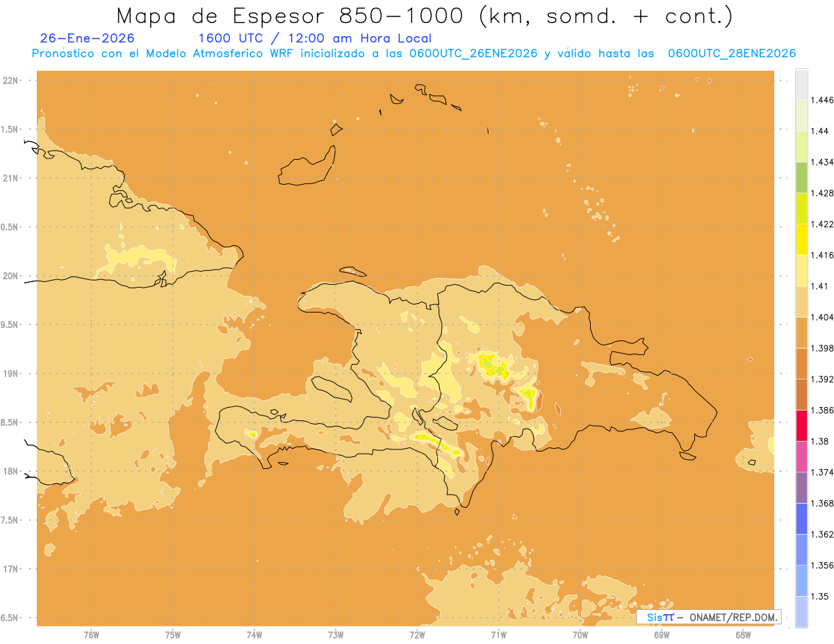Pick the blue colorbar swatch between 1.362 and 1.368
Image resolution: width=834 pixels, height=644 pixels.
[801, 519]
